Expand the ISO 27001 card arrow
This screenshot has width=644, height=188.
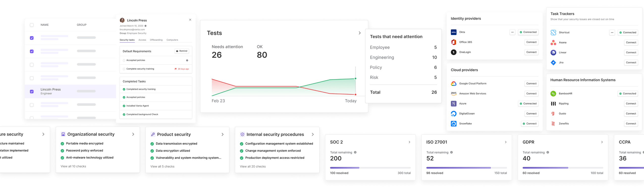pos(506,142)
